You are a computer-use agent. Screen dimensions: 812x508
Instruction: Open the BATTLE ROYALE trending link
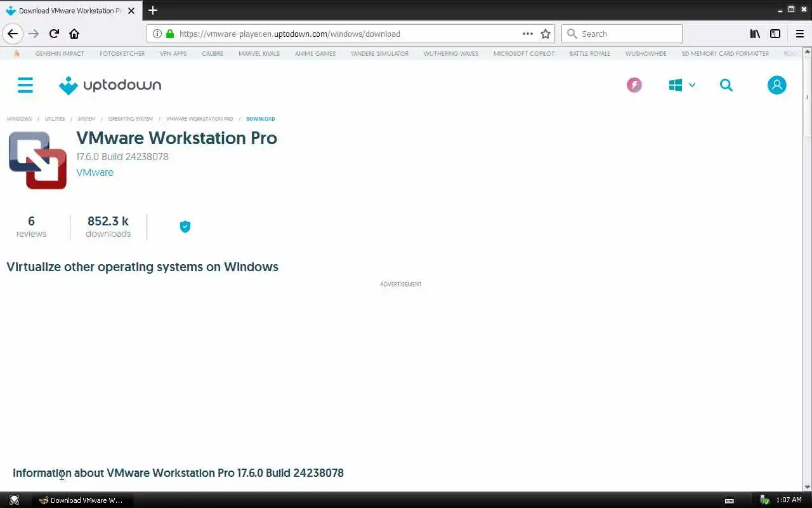589,53
